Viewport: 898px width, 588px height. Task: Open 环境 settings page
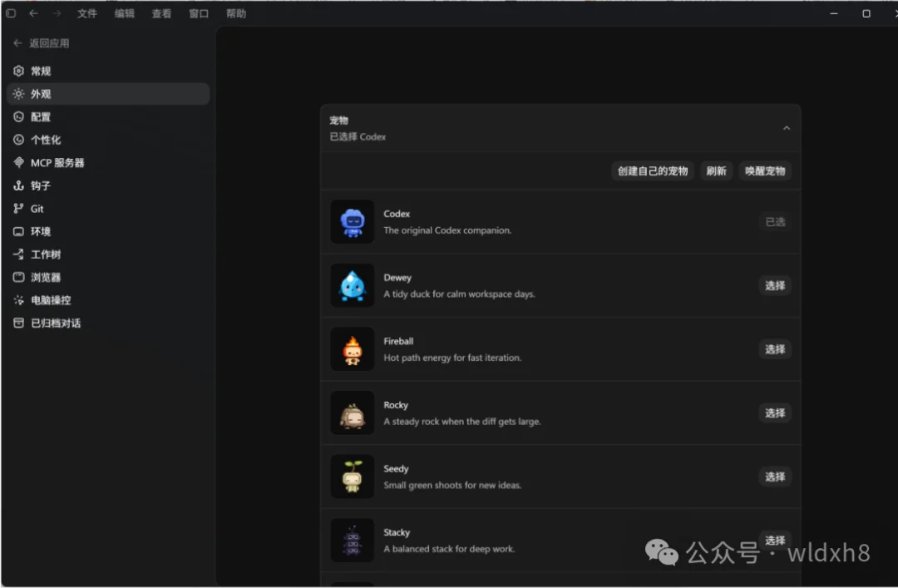(x=107, y=231)
